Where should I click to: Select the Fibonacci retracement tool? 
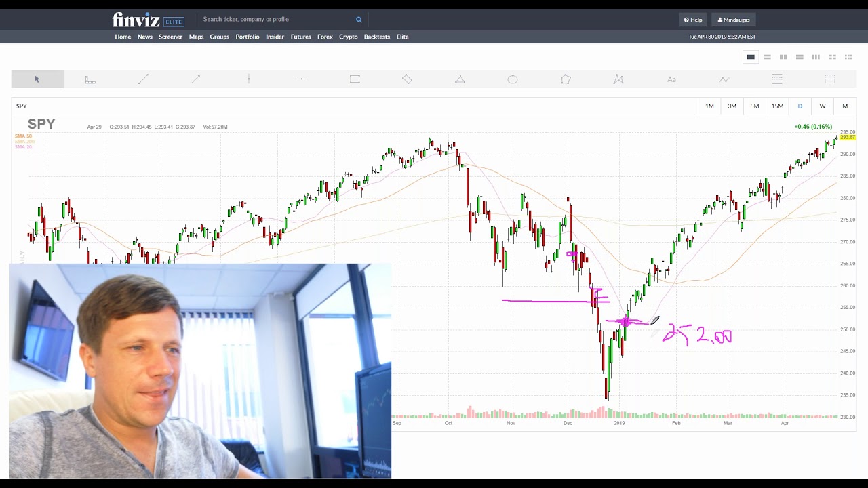point(777,79)
